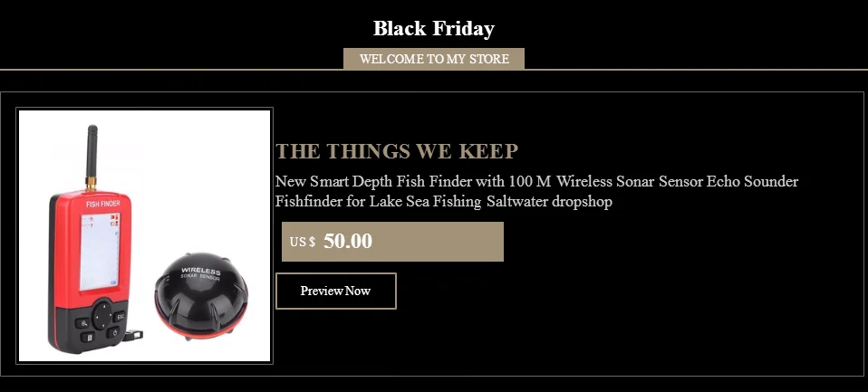The height and width of the screenshot is (392, 868).
Task: Click the tan price bar background
Action: point(392,242)
